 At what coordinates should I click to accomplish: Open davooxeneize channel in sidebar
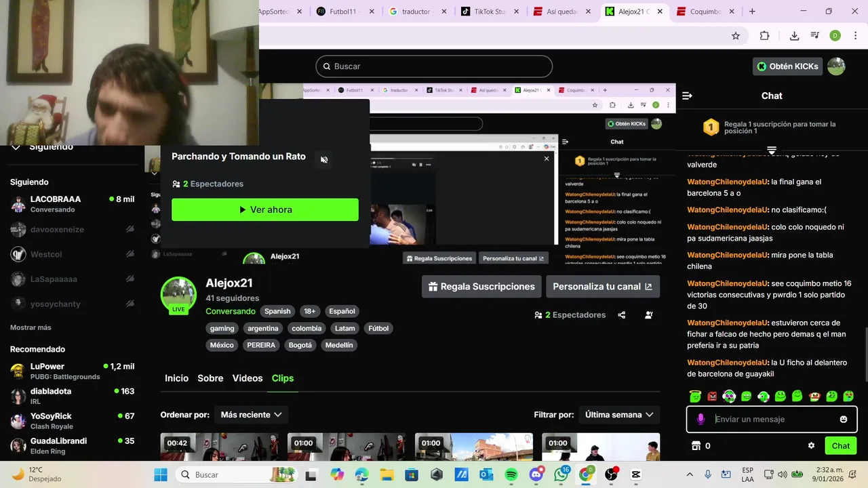(72, 229)
